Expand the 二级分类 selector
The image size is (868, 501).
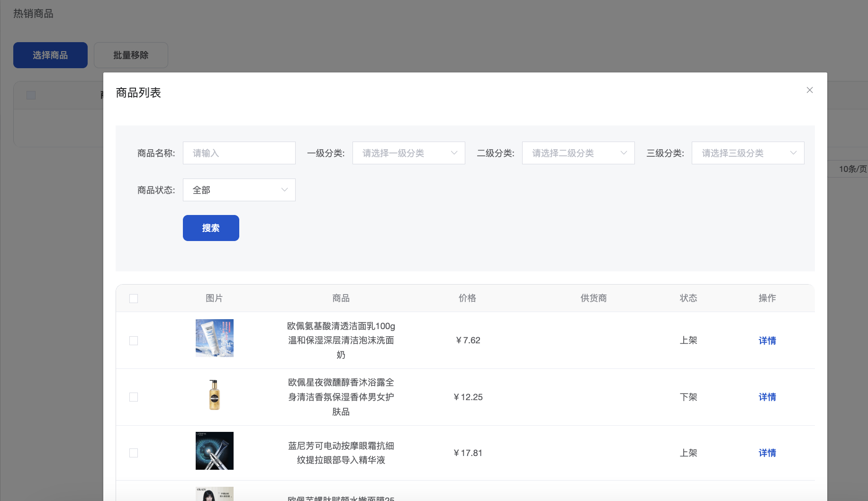578,153
